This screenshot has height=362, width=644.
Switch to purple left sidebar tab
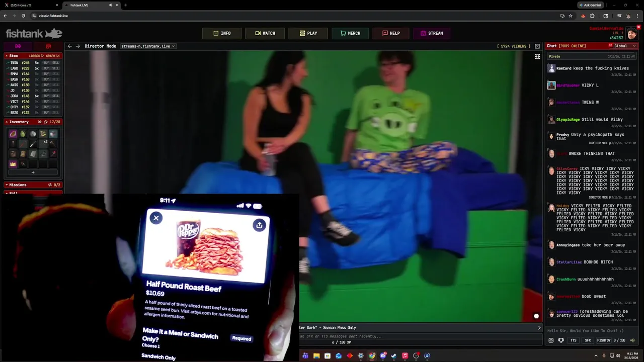click(x=18, y=46)
